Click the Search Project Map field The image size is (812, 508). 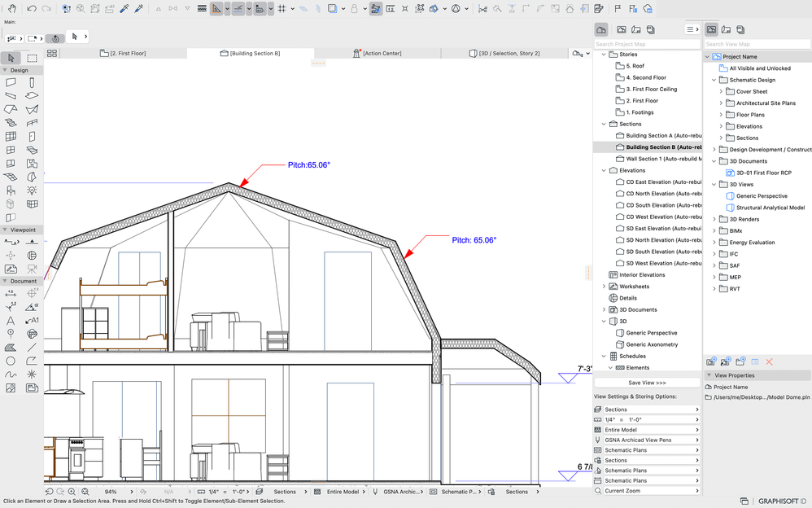click(x=635, y=44)
